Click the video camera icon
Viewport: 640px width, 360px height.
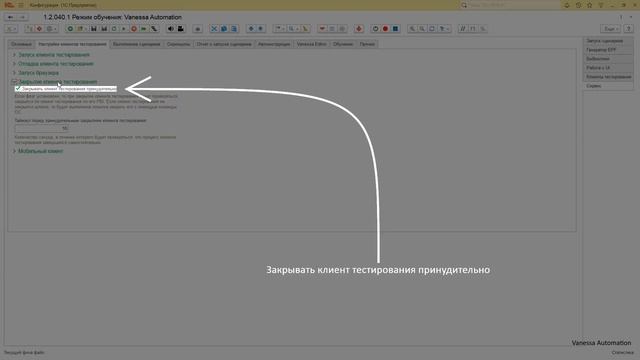coord(180,29)
